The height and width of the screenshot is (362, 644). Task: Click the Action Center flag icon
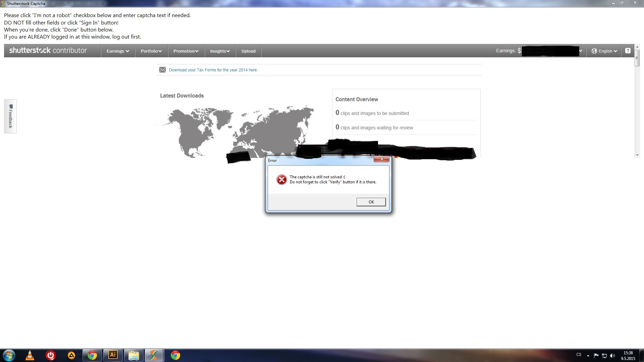(596, 356)
